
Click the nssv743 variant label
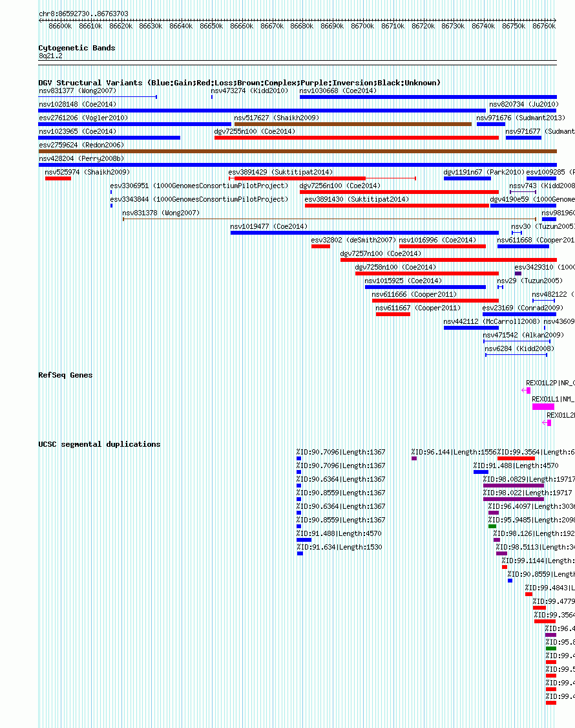pos(542,186)
